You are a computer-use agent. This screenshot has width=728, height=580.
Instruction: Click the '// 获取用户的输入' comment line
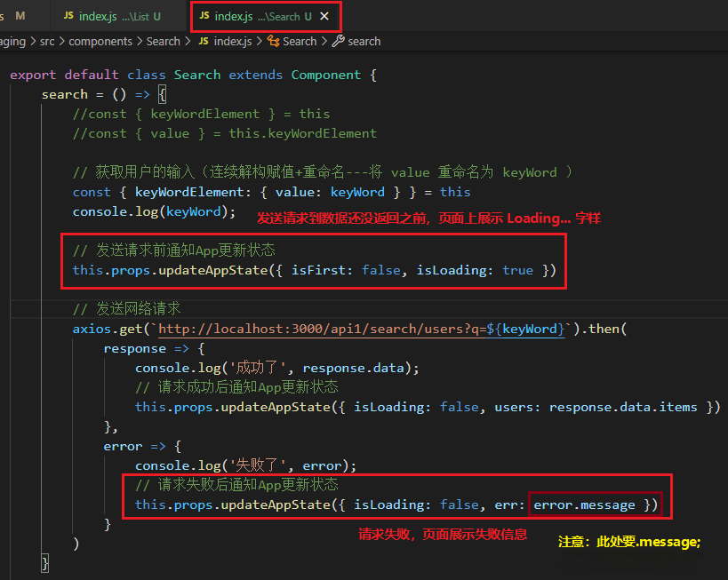coord(322,172)
